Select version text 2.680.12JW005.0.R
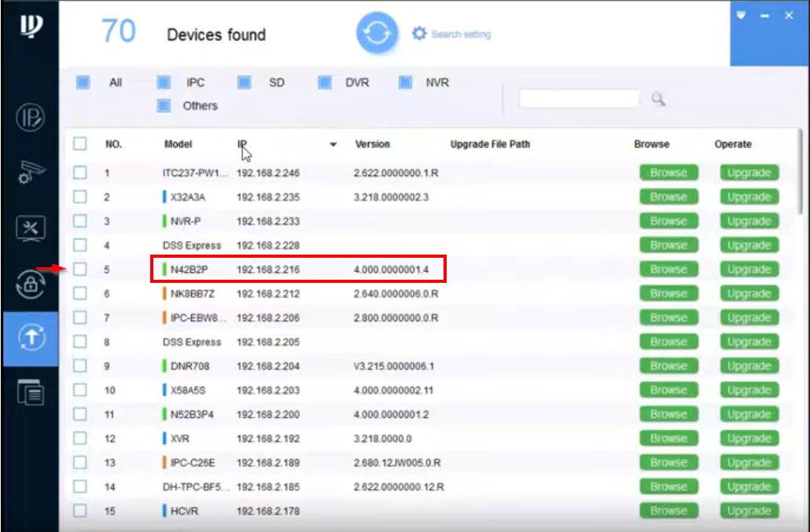810x532 pixels. tap(397, 463)
